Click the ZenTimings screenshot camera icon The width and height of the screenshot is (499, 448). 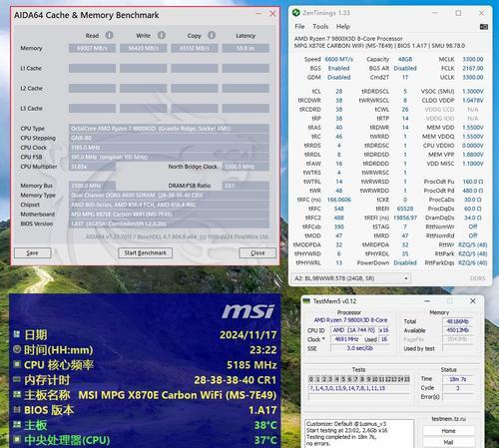point(484,27)
